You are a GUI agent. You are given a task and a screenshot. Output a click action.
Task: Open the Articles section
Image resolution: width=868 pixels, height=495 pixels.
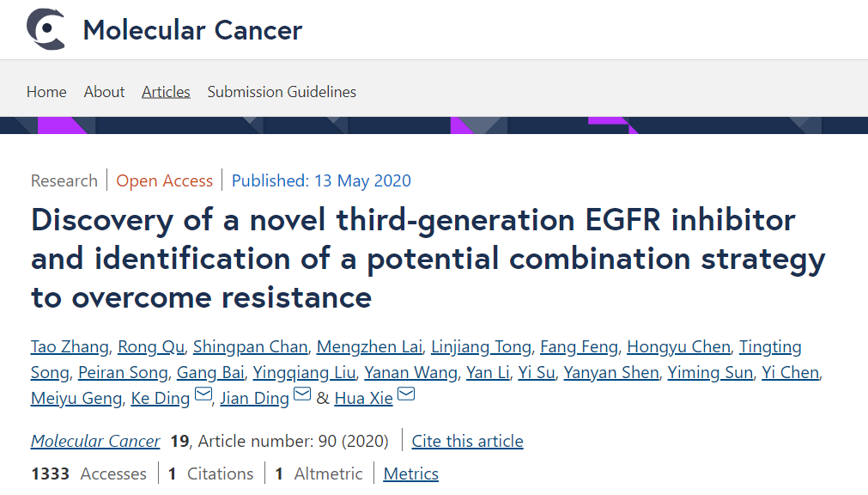(166, 92)
